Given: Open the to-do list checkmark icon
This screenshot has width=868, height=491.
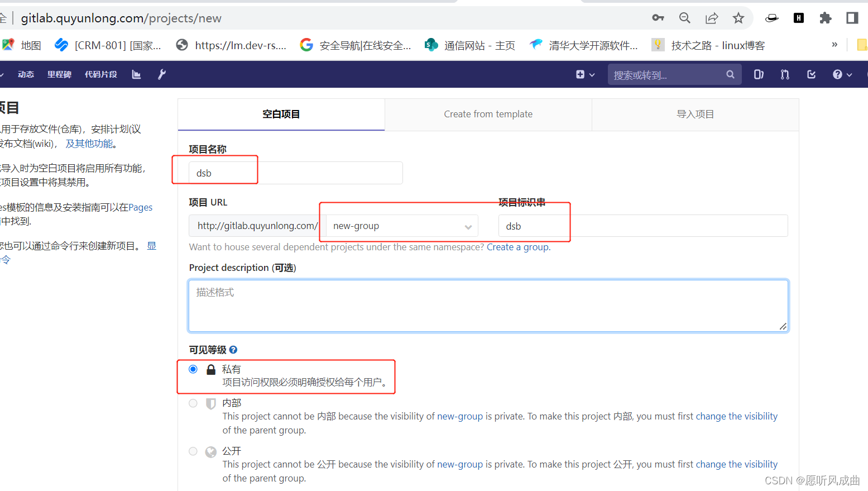Looking at the screenshot, I should (x=811, y=74).
